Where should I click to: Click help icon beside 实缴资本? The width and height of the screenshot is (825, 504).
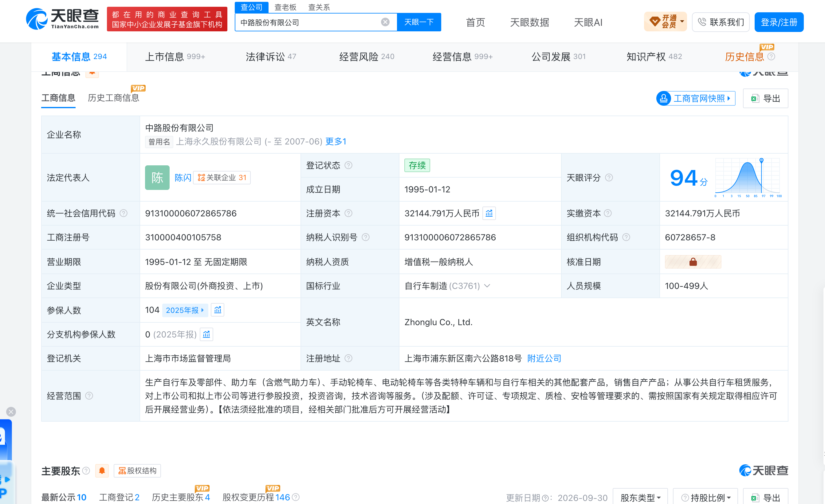[x=608, y=213]
